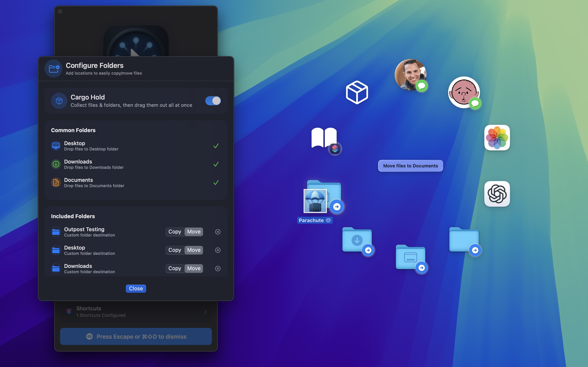Viewport: 588px width, 367px height.
Task: Select the Documents page icon in Common Folders
Action: [x=56, y=182]
